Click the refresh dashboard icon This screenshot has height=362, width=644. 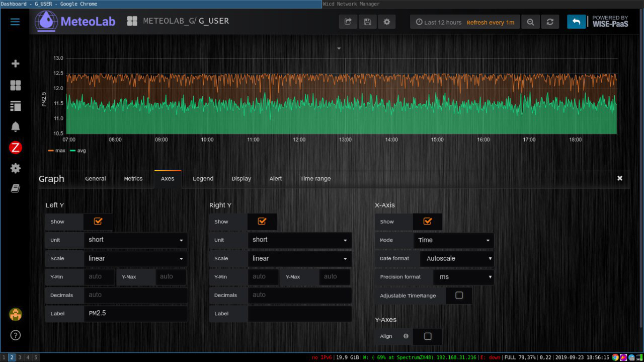pyautogui.click(x=550, y=22)
